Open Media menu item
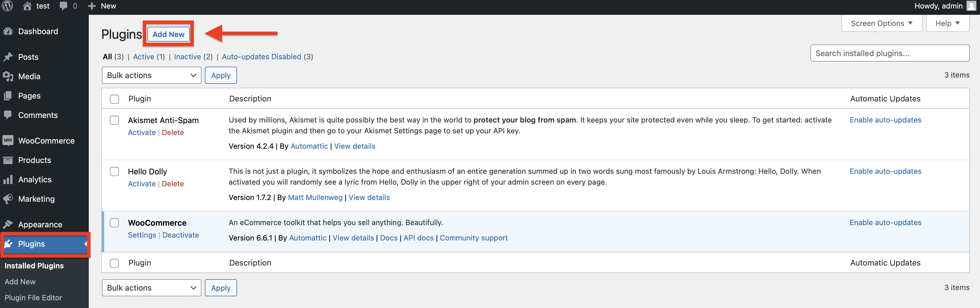 click(29, 76)
